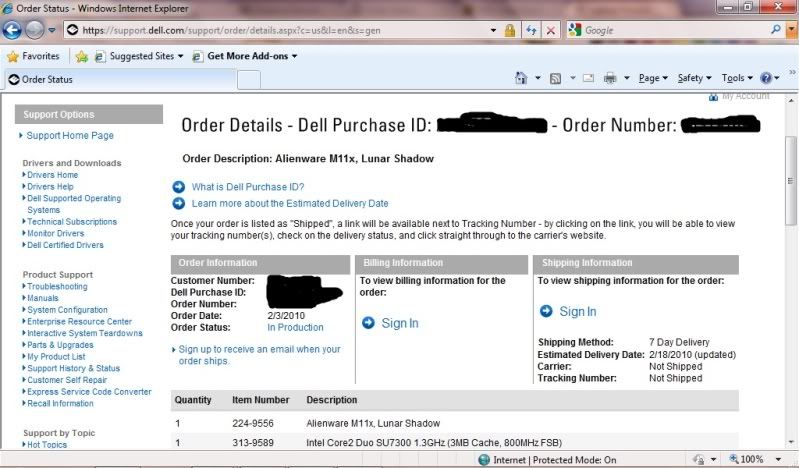Click the Internet zone globe icon
The image size is (799, 468).
pyautogui.click(x=484, y=460)
